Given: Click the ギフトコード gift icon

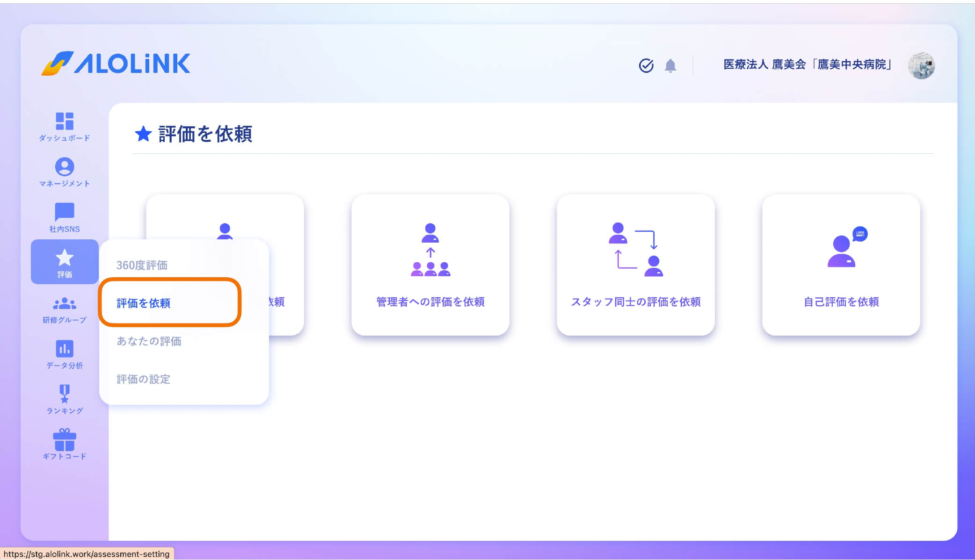Looking at the screenshot, I should 65,440.
